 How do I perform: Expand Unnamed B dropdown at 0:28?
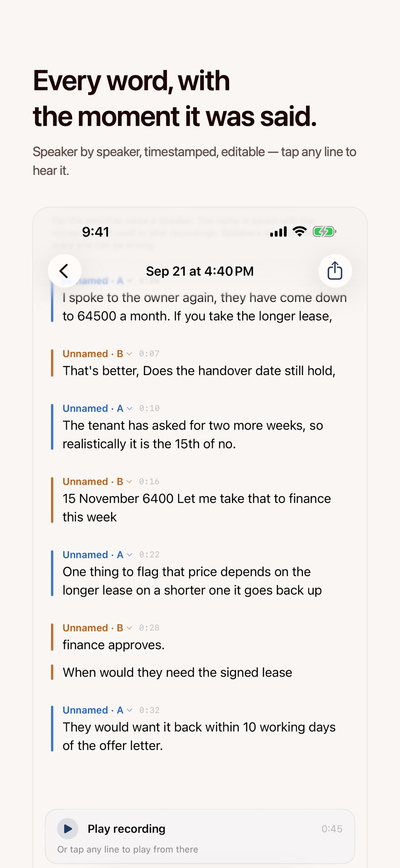pyautogui.click(x=129, y=627)
